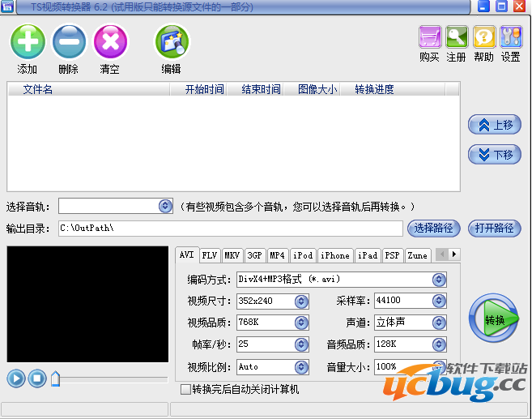This screenshot has width=532, height=419.
Task: Start conversion with the green 转换 button
Action: 493,320
